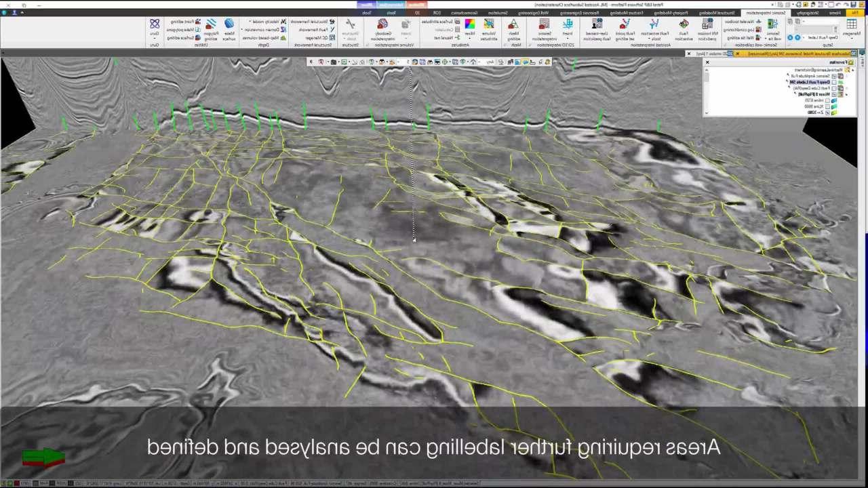The image size is (868, 488).
Task: Click Favorites pane scrollbar thumb
Action: (707, 77)
